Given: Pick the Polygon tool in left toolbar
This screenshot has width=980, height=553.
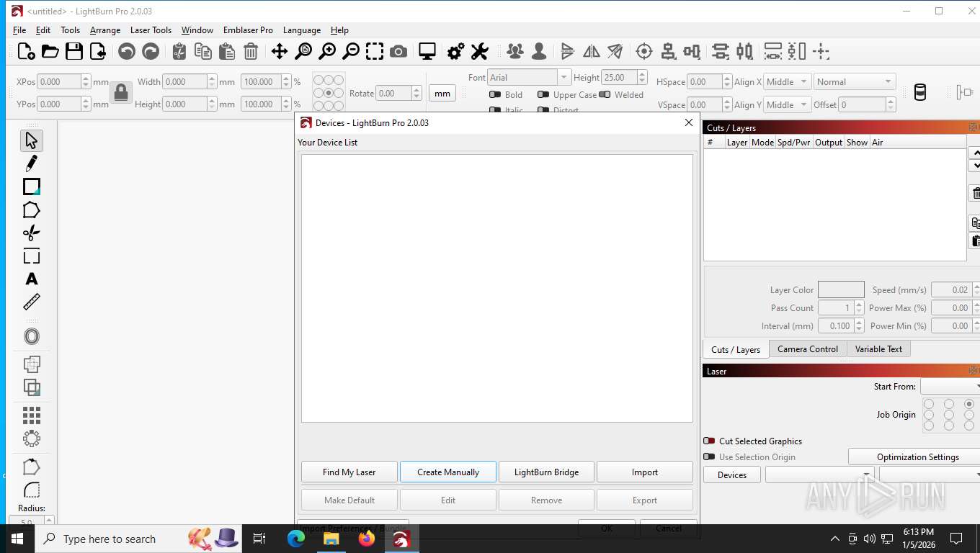Looking at the screenshot, I should (31, 210).
